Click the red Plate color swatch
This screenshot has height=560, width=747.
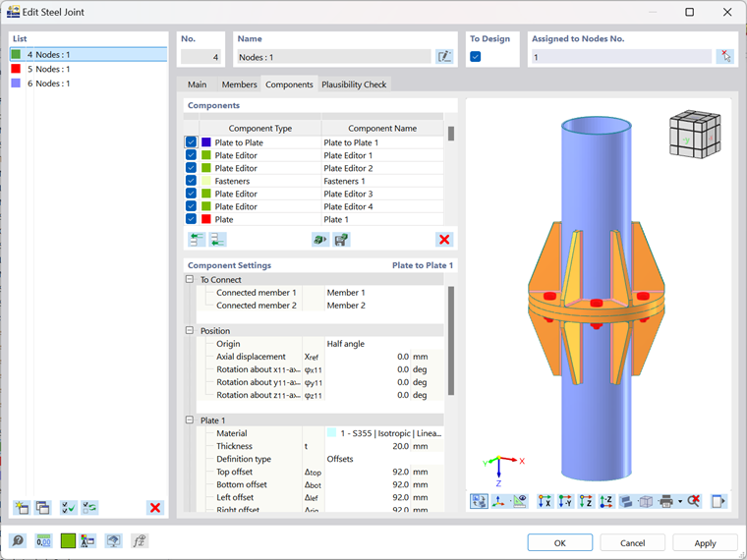coord(206,219)
